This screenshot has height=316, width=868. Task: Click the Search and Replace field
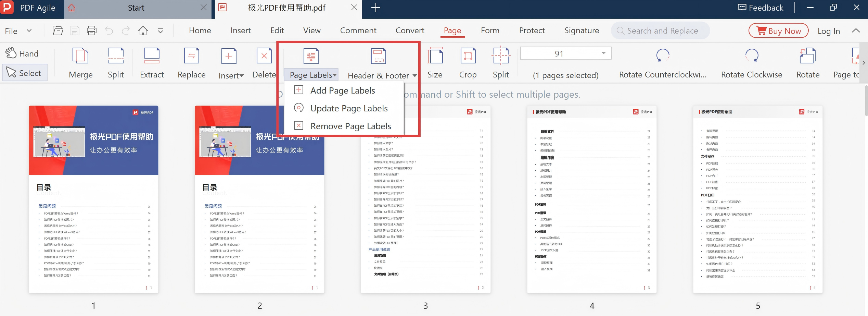click(660, 31)
